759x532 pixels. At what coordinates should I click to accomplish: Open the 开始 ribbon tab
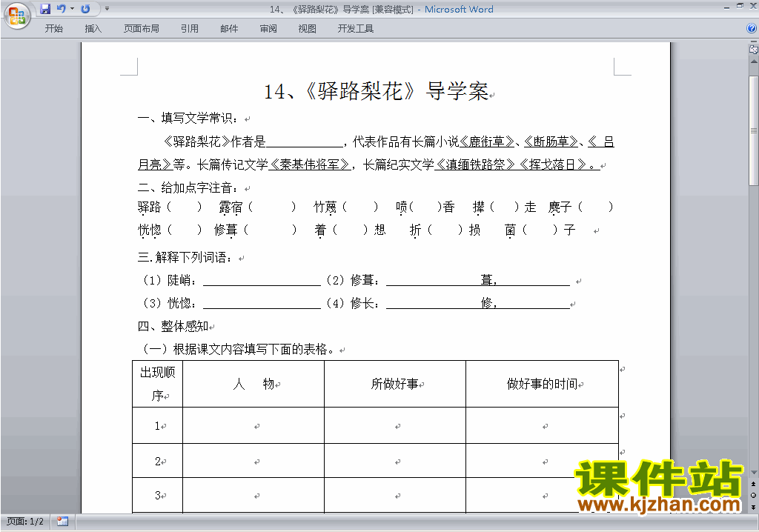pyautogui.click(x=53, y=29)
